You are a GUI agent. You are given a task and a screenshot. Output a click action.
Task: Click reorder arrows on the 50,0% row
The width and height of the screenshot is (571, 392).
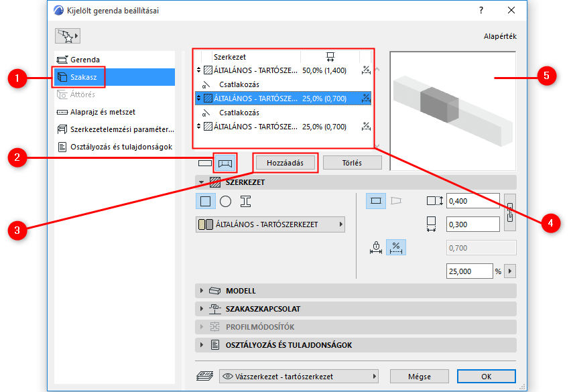(198, 70)
